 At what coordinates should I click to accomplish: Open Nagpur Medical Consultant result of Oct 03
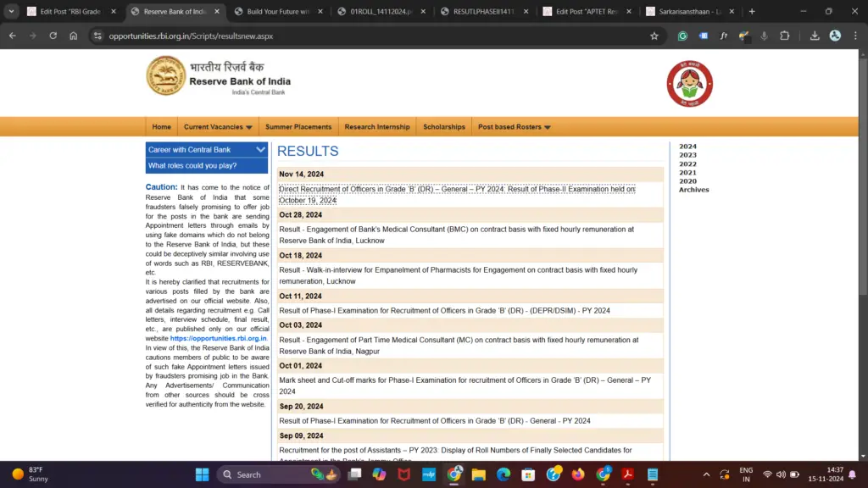point(459,346)
